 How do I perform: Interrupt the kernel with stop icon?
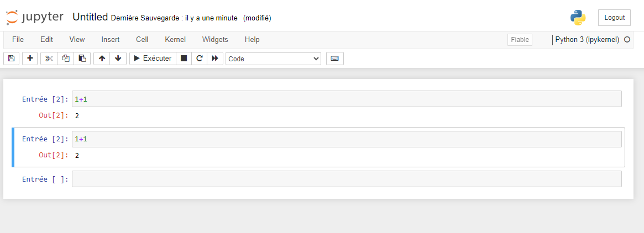(184, 59)
